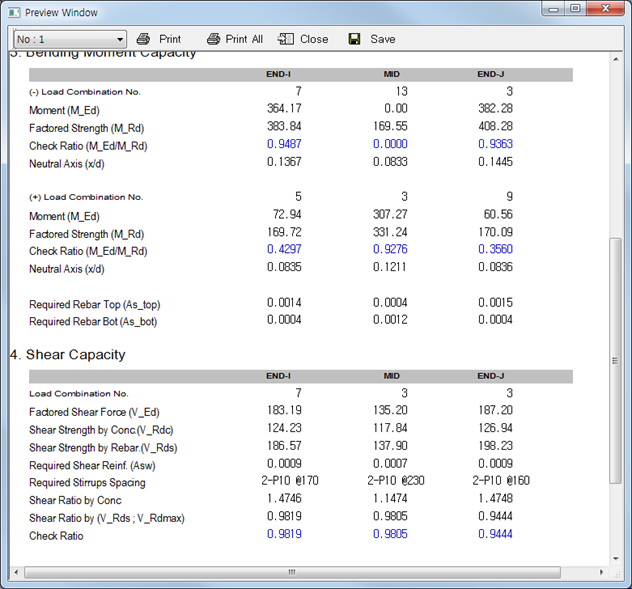Screen dimensions: 632x589
Task: Click blue shear check ratio 0.9805
Action: [x=390, y=534]
